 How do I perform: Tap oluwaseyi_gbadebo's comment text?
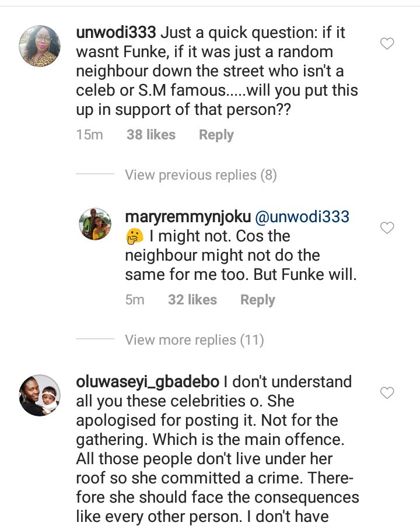tap(216, 449)
